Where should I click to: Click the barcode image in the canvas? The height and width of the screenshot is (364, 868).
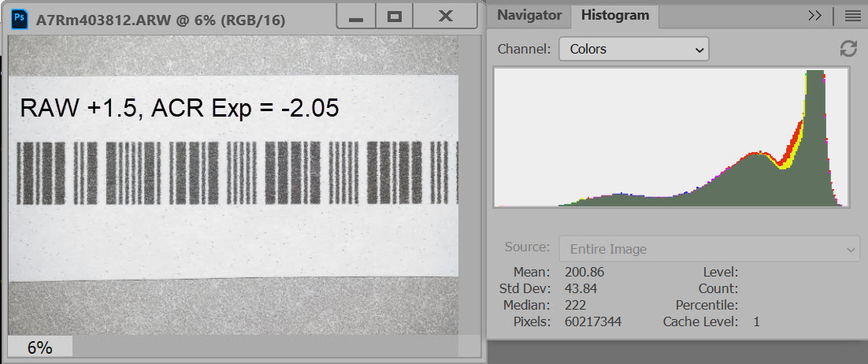coord(238,173)
